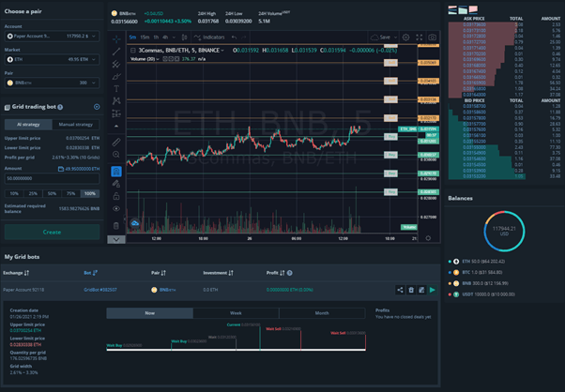Screen dimensions: 565x392
Task: Set amount to 100%
Action: 90,194
